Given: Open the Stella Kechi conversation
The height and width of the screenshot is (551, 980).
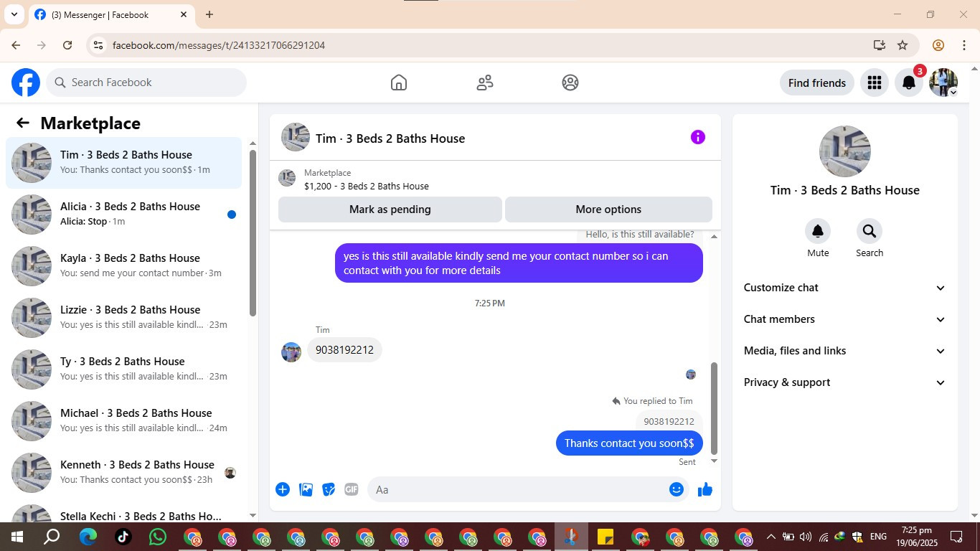Looking at the screenshot, I should 124,512.
